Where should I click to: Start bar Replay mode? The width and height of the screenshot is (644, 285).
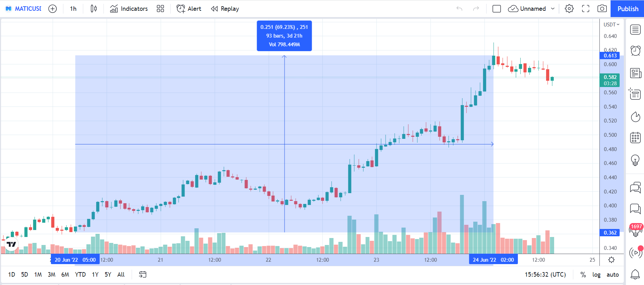[225, 9]
